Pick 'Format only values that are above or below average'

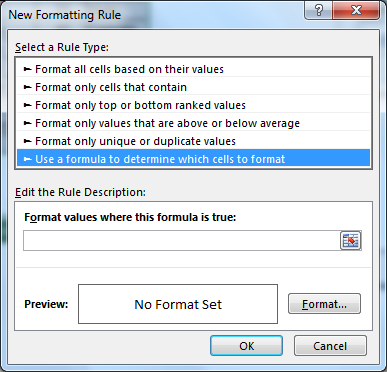[x=193, y=123]
